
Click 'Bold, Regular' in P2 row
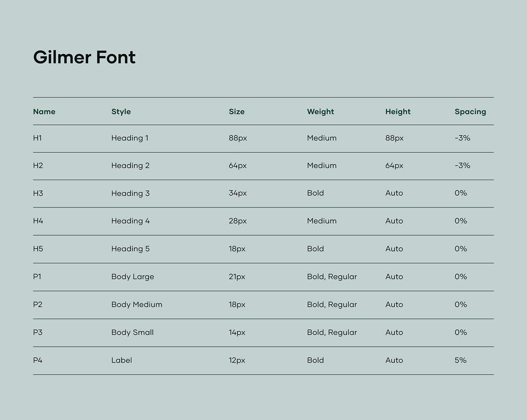(x=332, y=304)
